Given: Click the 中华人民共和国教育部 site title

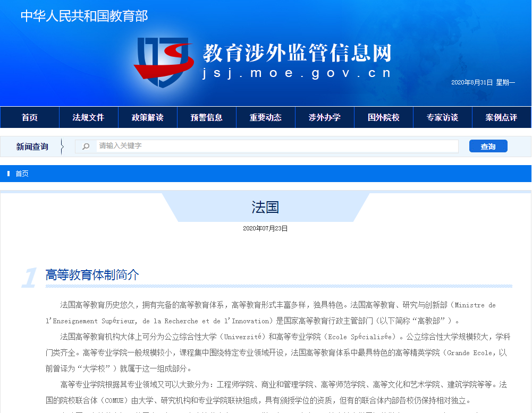Looking at the screenshot, I should point(84,16).
